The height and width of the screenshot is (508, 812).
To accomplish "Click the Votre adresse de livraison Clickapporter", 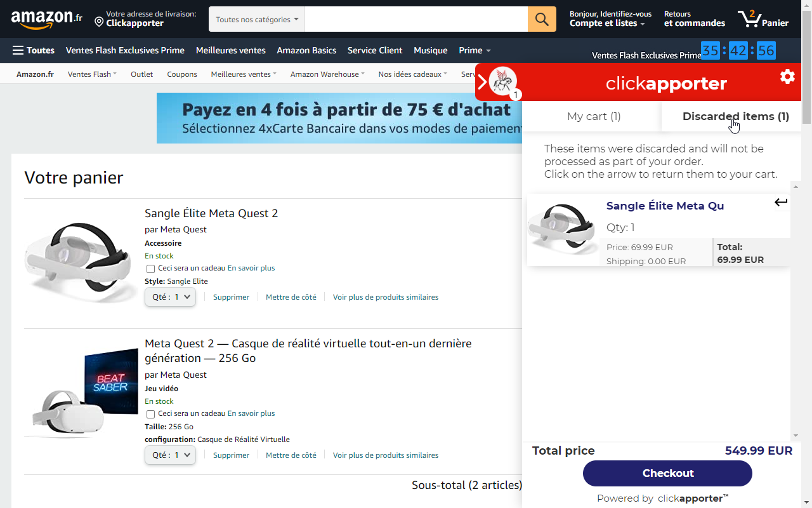I will tap(145, 19).
